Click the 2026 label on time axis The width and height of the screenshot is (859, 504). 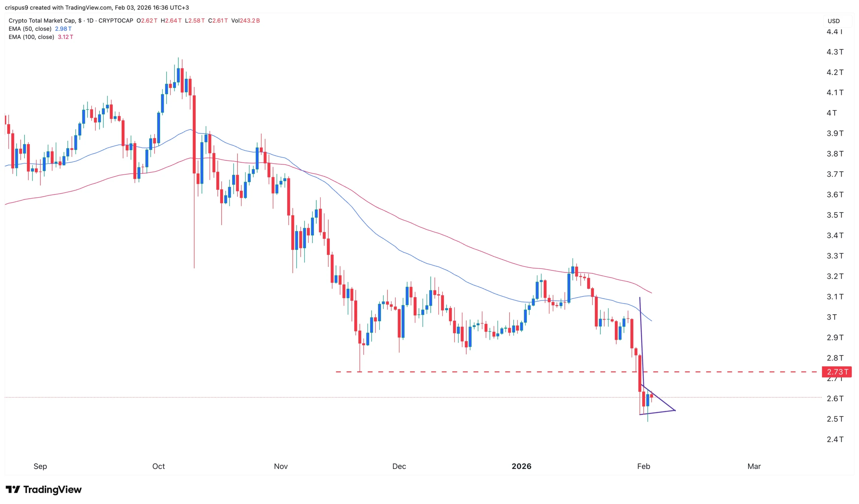pos(521,466)
